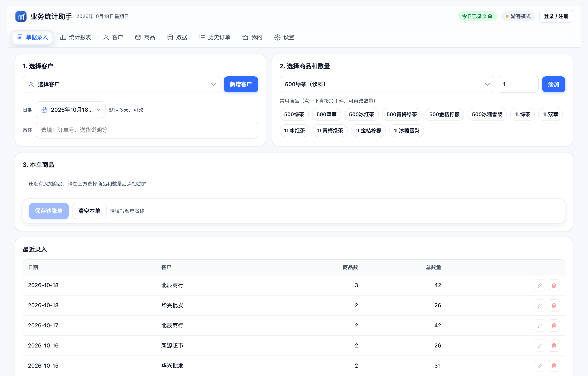Add quick product 1L冰红茶

[294, 131]
